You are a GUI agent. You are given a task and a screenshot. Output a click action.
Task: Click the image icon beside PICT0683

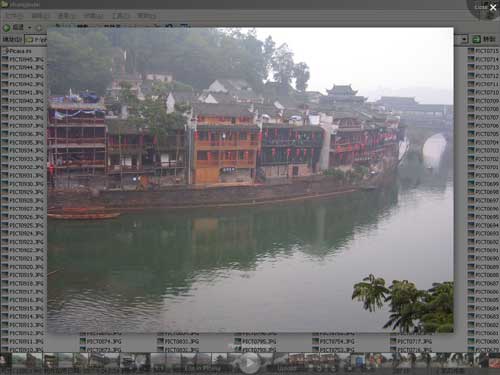[x=471, y=316]
